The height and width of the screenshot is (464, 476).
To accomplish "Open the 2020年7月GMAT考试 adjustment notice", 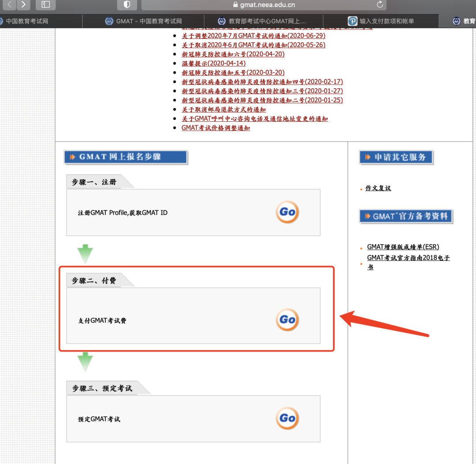I will coord(253,36).
